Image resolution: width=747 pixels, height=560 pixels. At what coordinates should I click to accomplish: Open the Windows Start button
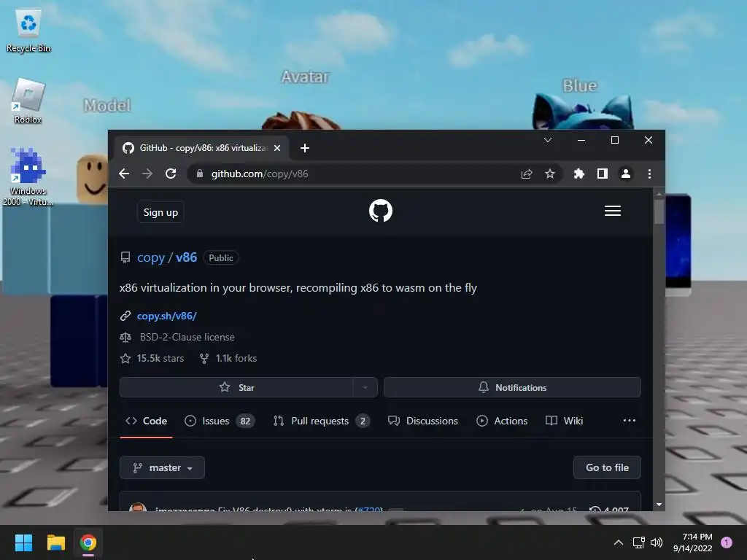coord(23,542)
